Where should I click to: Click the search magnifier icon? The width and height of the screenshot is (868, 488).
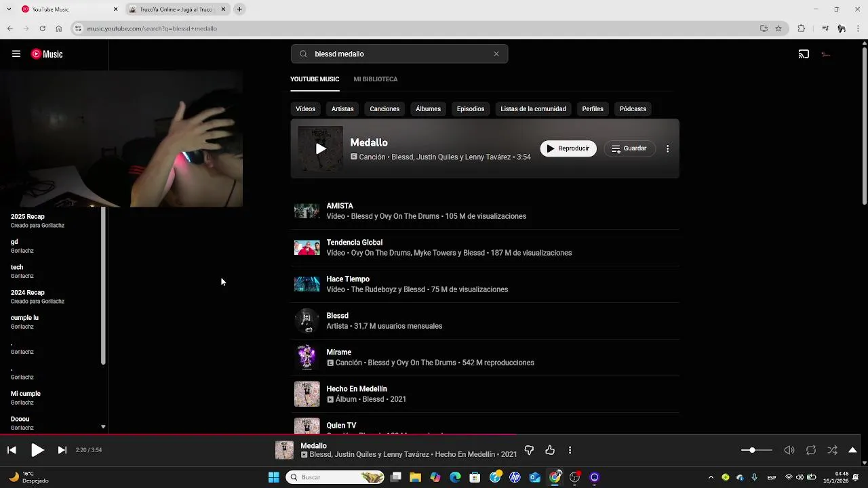point(303,54)
